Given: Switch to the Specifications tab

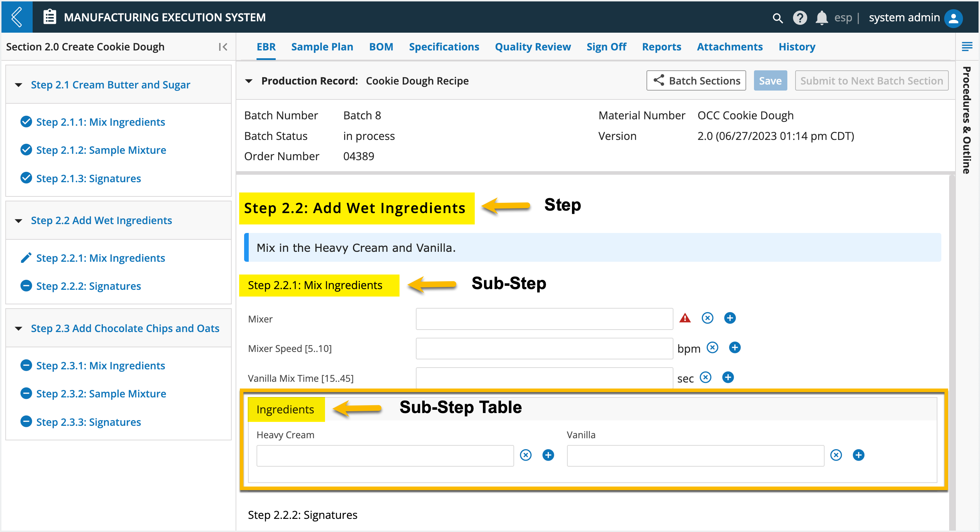Looking at the screenshot, I should (x=444, y=47).
